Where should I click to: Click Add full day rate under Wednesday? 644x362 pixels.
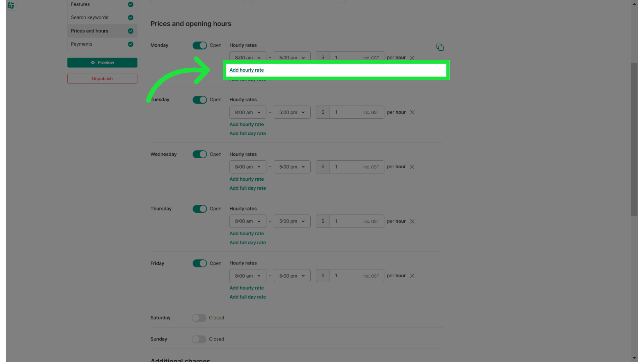tap(248, 188)
